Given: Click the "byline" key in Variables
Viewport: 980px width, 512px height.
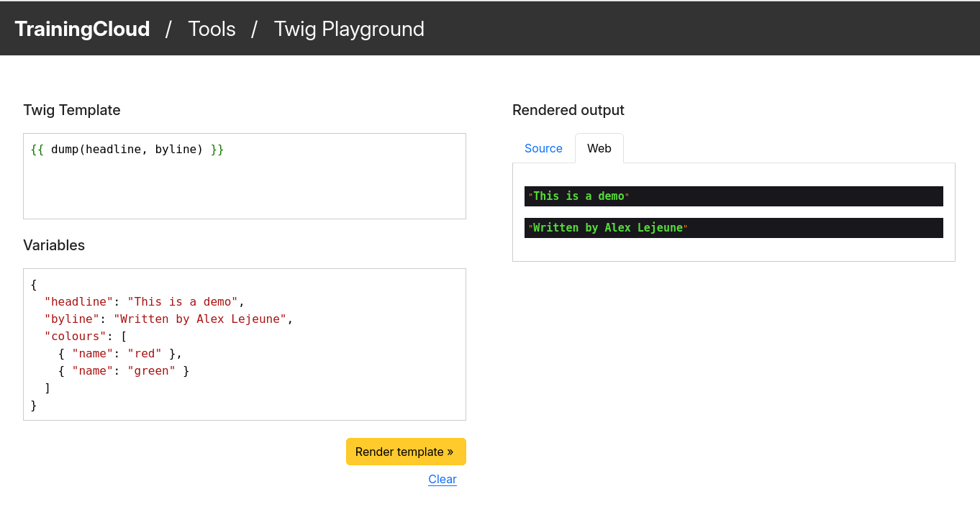Looking at the screenshot, I should pos(73,319).
